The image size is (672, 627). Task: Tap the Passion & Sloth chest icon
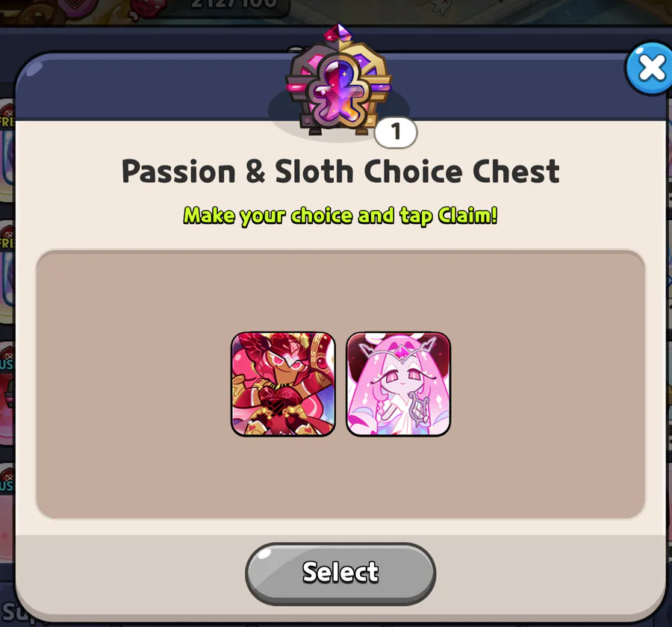click(x=339, y=81)
